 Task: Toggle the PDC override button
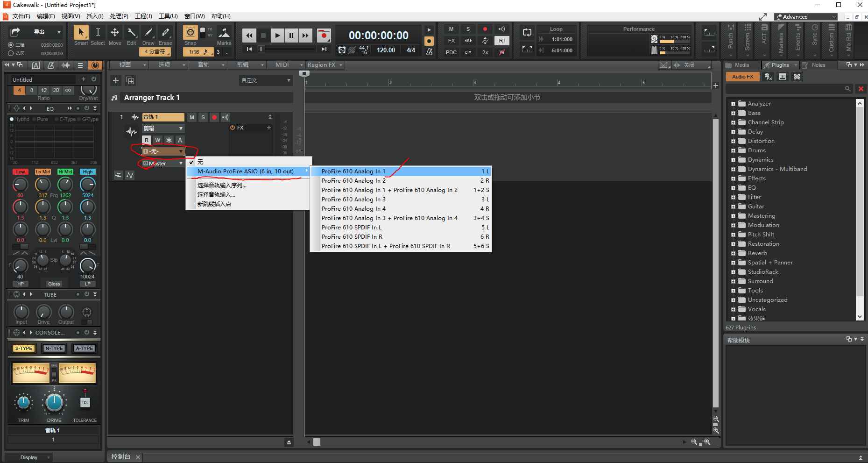451,52
